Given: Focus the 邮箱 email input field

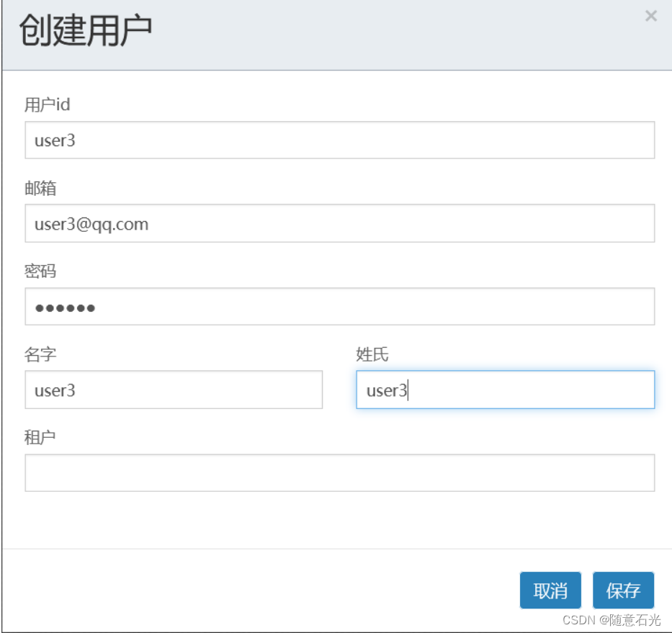Looking at the screenshot, I should [x=339, y=223].
